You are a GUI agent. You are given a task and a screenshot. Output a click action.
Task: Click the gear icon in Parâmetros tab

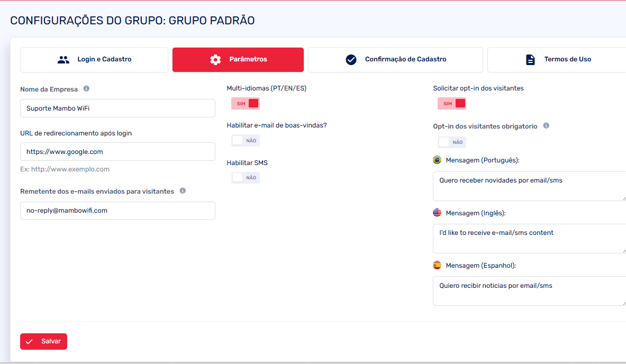pos(215,60)
